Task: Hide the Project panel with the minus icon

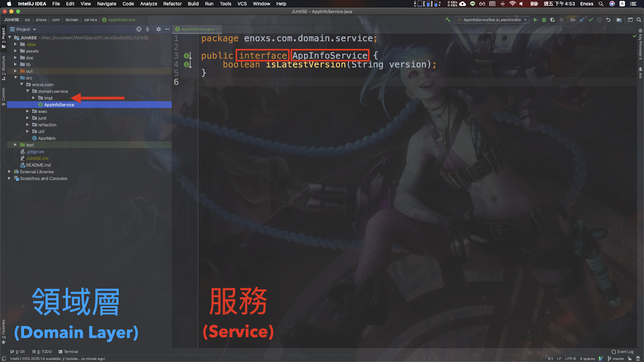Action: tap(167, 29)
